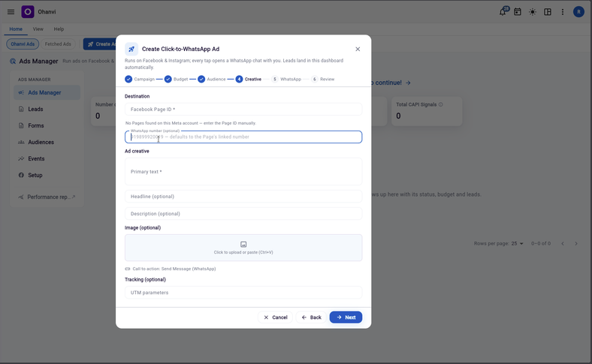Image resolution: width=592 pixels, height=364 pixels.
Task: Close the Create Click-to-WhatsApp Ad dialog
Action: click(358, 49)
